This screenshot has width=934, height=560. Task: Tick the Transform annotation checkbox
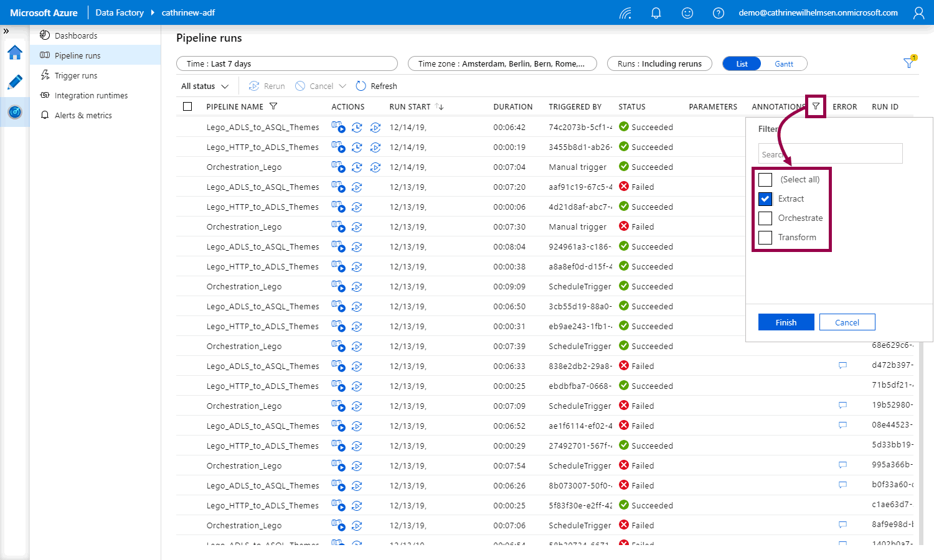(765, 238)
